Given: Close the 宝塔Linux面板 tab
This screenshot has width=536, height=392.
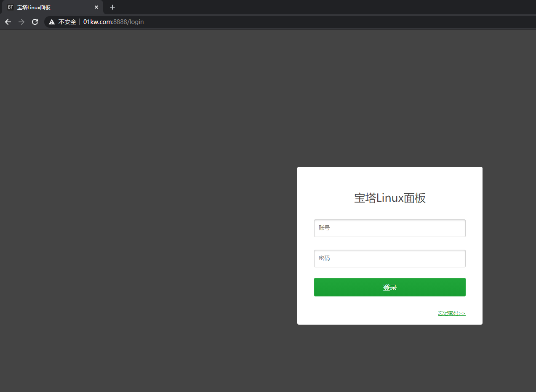Looking at the screenshot, I should coord(96,7).
